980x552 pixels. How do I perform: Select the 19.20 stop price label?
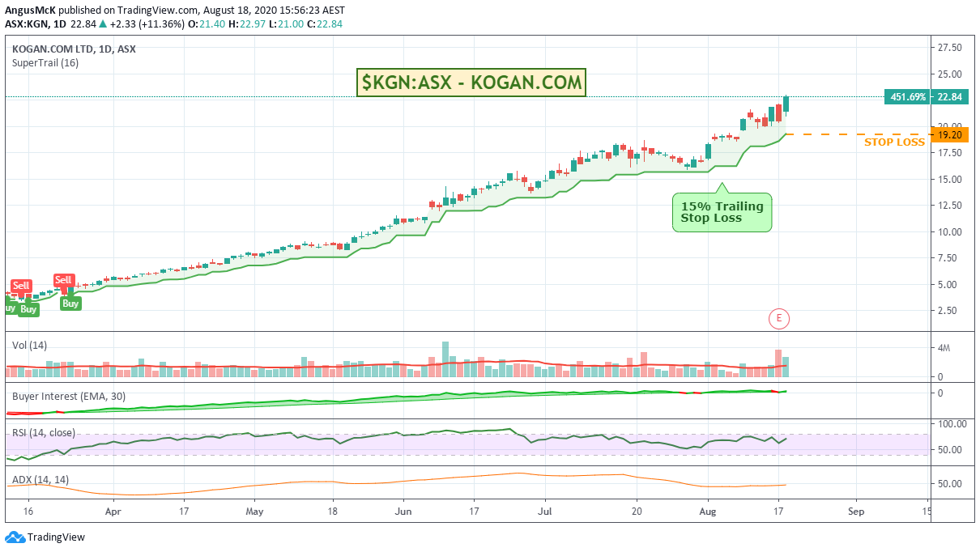tap(948, 134)
